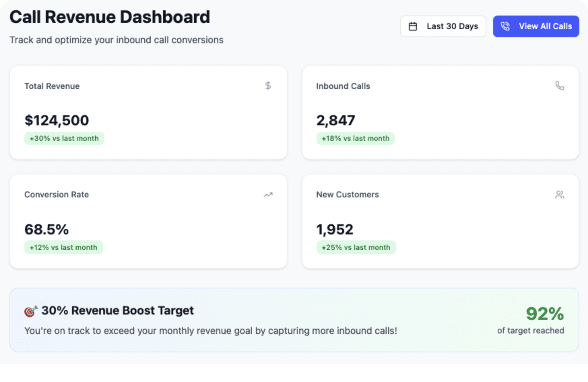The height and width of the screenshot is (382, 588).
Task: Select the Conversion Rate value 68.5%
Action: click(47, 229)
